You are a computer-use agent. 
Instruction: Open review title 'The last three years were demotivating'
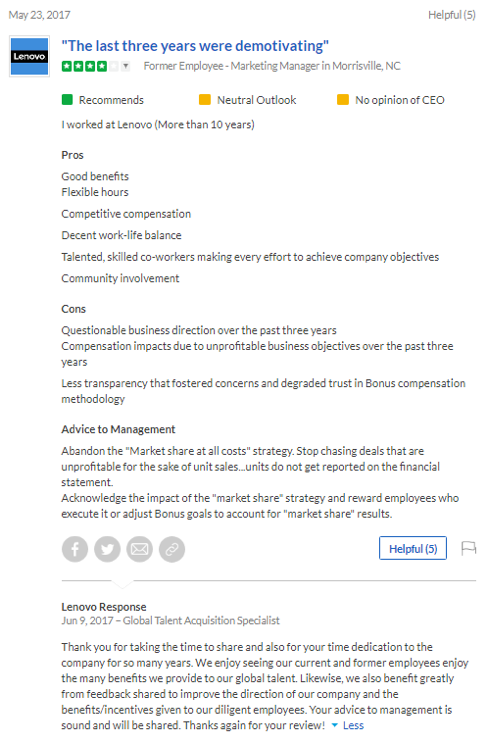pyautogui.click(x=195, y=46)
